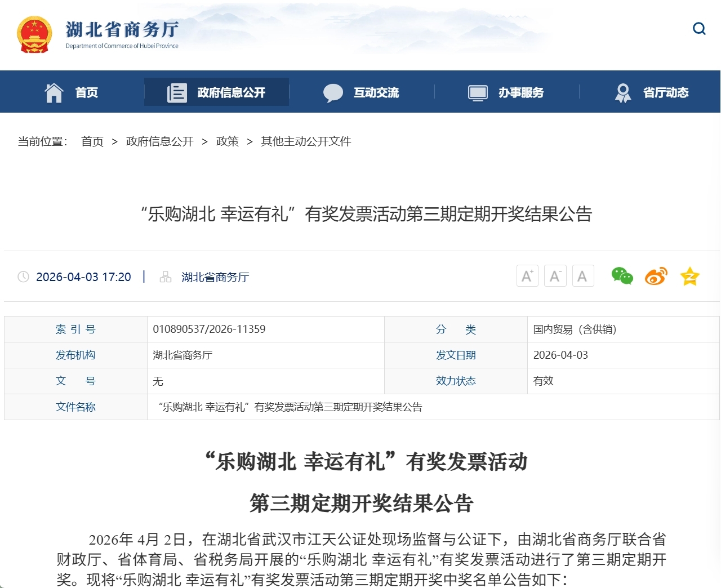Open 其他主动公开文件 breadcrumb link
This screenshot has width=721, height=588.
[x=306, y=141]
